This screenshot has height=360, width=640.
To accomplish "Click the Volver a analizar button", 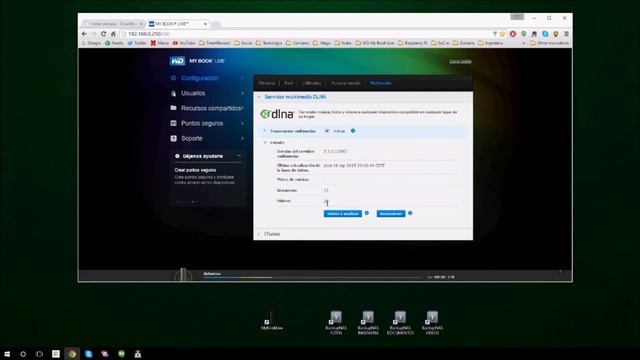I will [343, 213].
